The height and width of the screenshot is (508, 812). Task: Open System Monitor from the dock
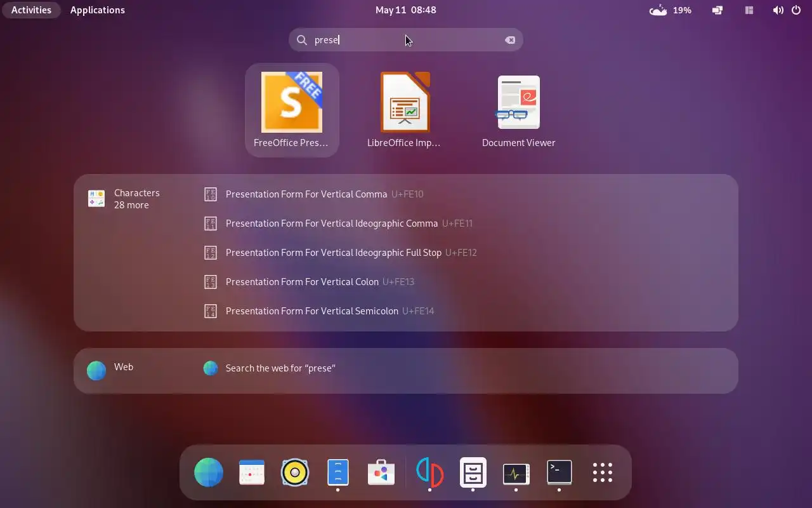click(x=516, y=472)
